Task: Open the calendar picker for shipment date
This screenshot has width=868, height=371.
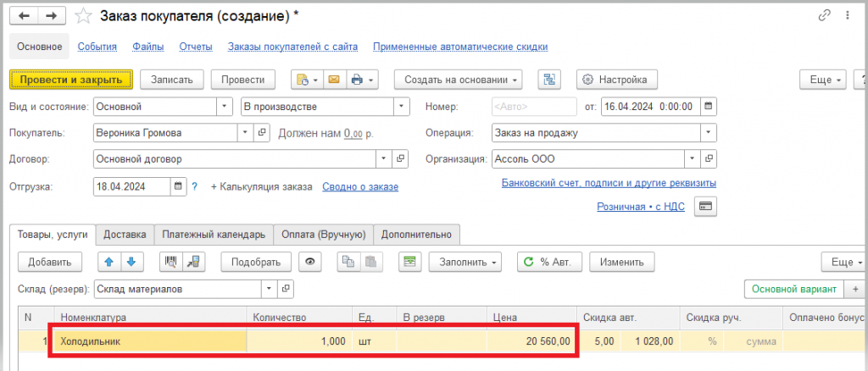Action: tap(178, 186)
